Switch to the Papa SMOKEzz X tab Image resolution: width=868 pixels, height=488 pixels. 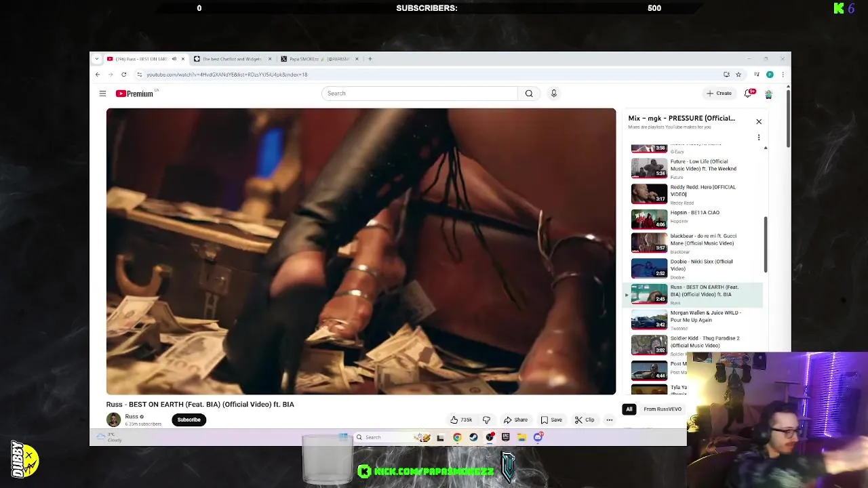coord(319,59)
